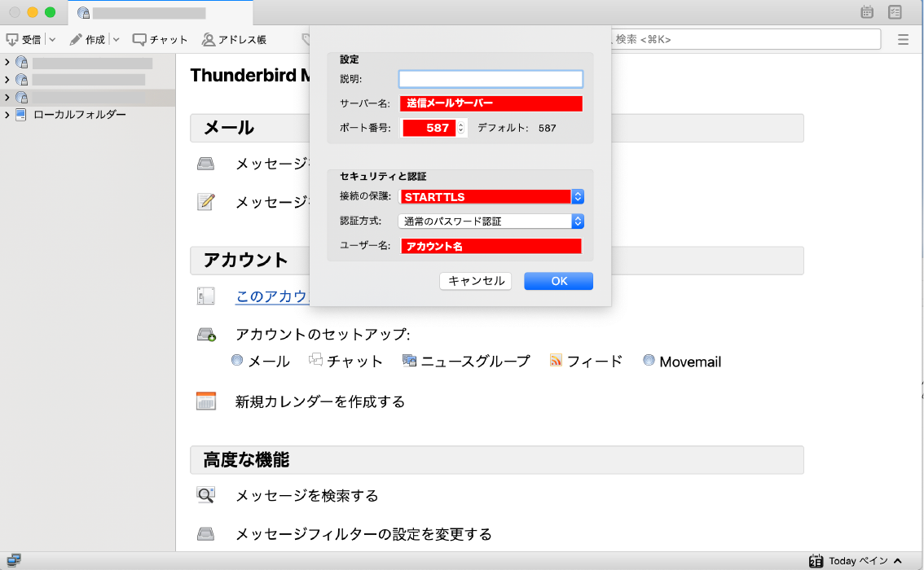Click the フィード feed setup icon

coord(557,361)
